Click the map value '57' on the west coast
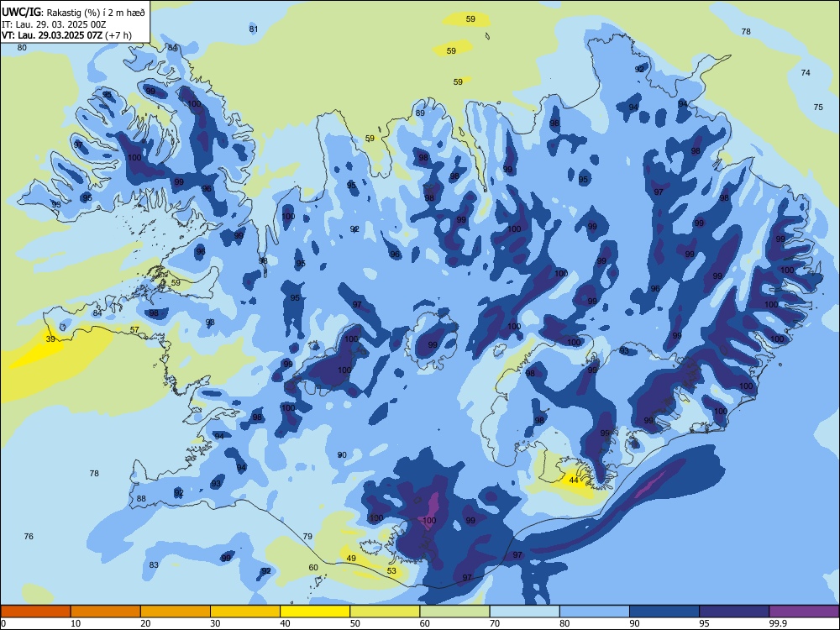 tap(134, 330)
